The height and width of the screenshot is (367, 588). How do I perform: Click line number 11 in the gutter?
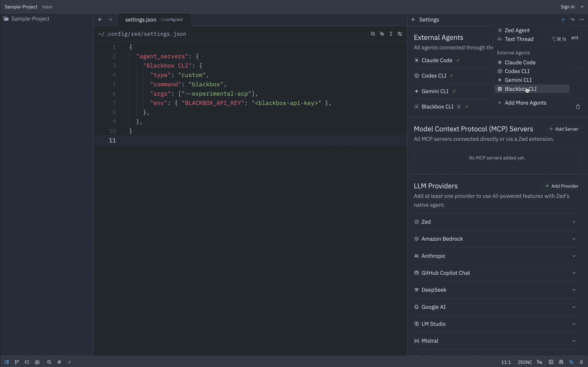pos(113,140)
